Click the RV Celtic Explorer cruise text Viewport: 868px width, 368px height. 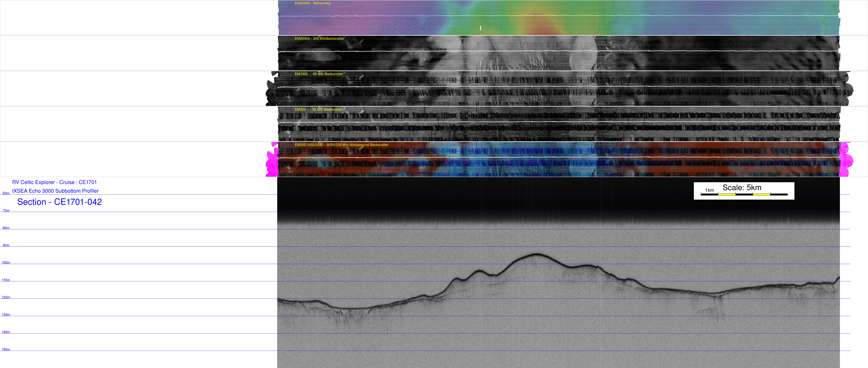pyautogui.click(x=54, y=182)
